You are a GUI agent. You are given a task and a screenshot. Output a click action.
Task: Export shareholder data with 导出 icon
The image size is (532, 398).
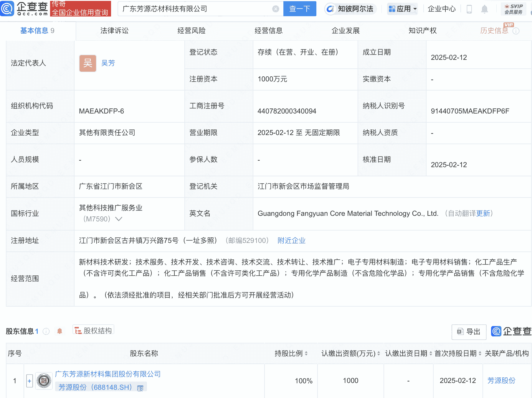pyautogui.click(x=468, y=332)
